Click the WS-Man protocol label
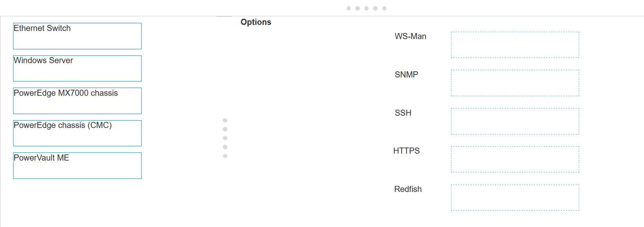 click(x=410, y=36)
